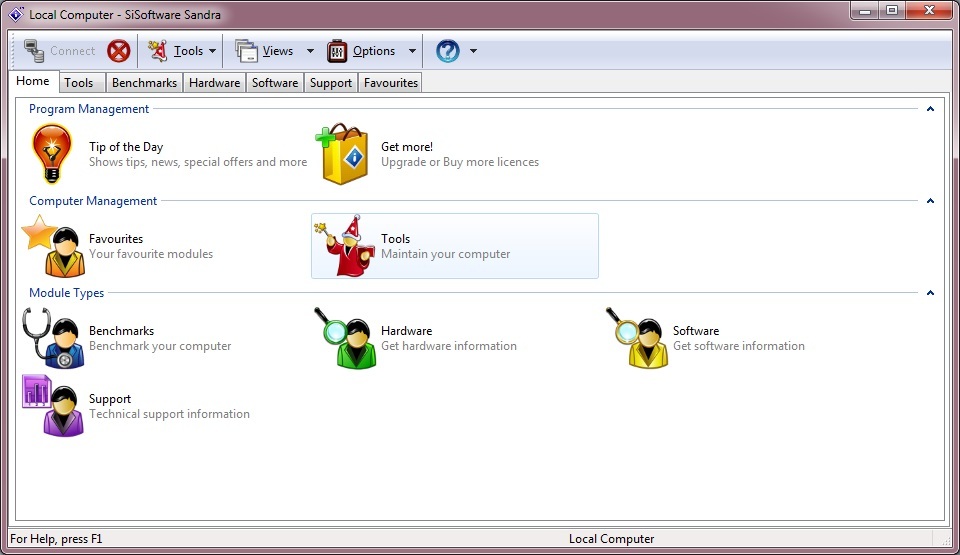Click the Tip of the Day title
This screenshot has height=555, width=960.
(126, 146)
